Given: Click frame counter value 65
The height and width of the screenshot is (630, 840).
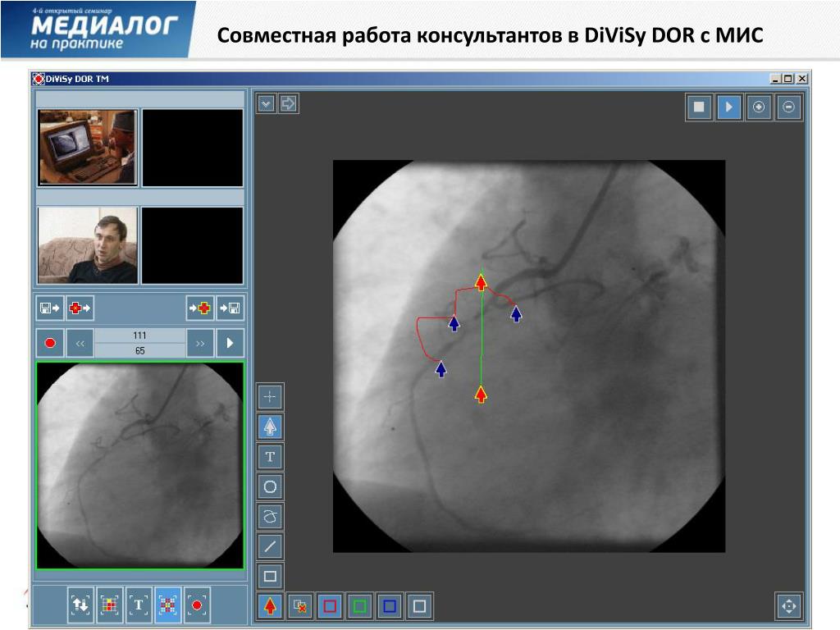Looking at the screenshot, I should point(139,350).
